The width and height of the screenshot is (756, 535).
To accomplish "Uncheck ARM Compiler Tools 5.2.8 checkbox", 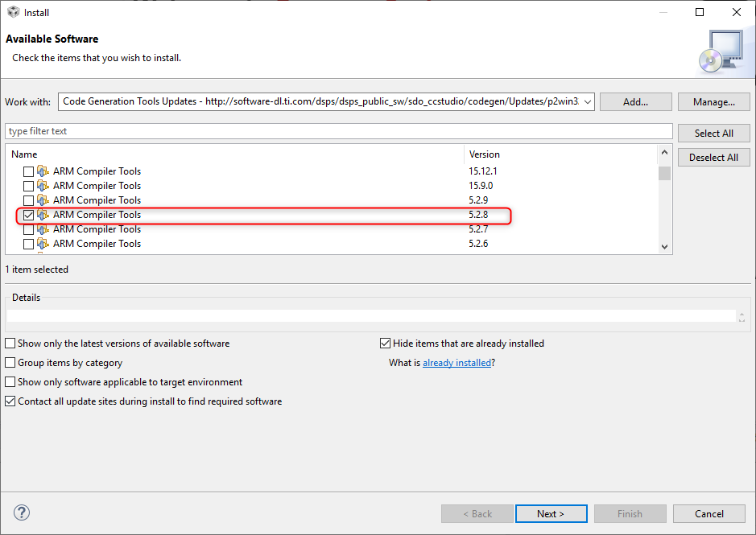I will 29,215.
